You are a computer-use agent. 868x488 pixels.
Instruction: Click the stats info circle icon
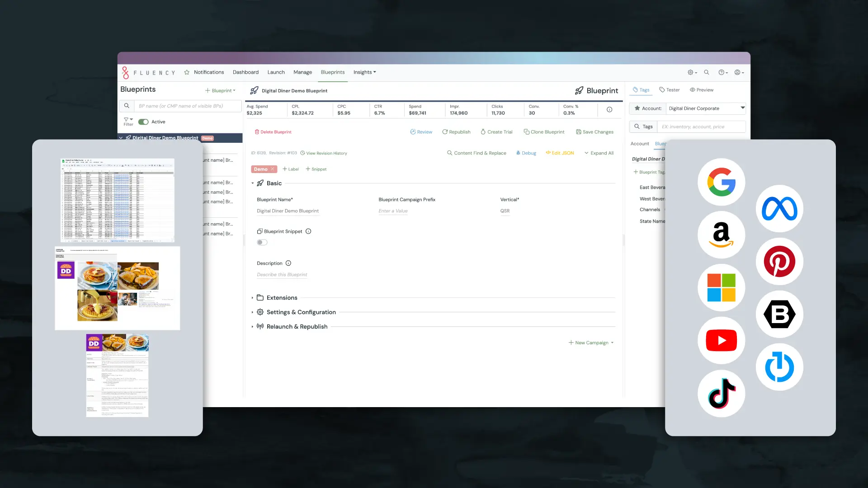[x=609, y=110]
